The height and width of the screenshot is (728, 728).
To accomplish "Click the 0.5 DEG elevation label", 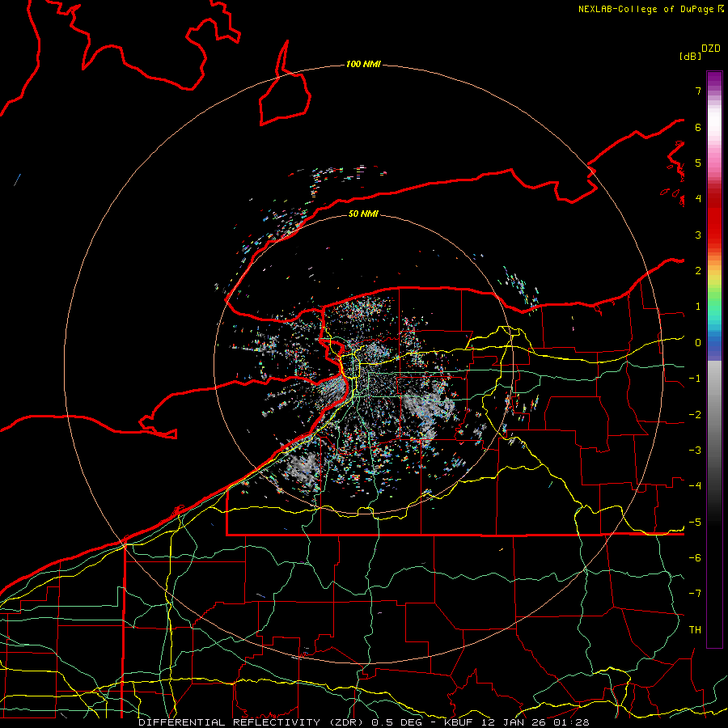I will [397, 722].
